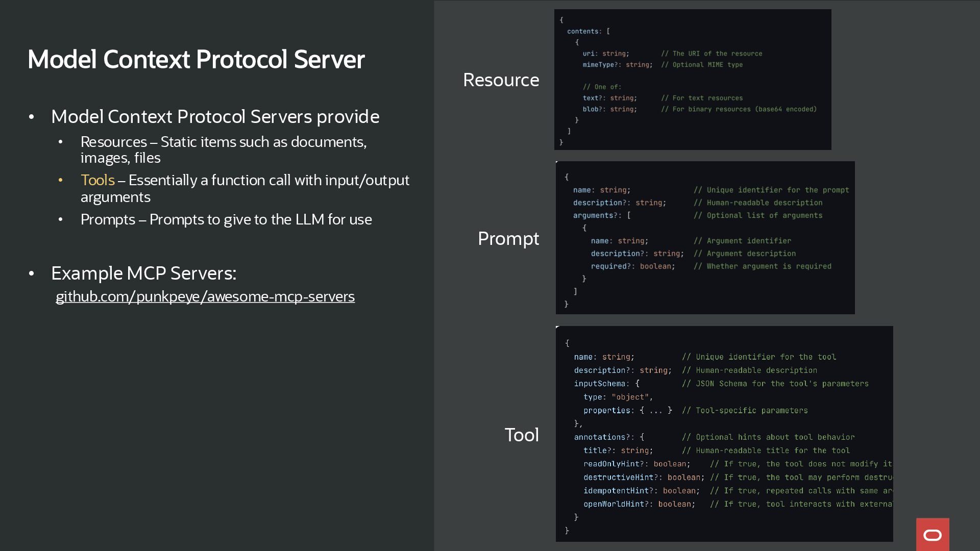Select the Tool code snippet image
Viewport: 980px width, 551px height.
pos(724,434)
